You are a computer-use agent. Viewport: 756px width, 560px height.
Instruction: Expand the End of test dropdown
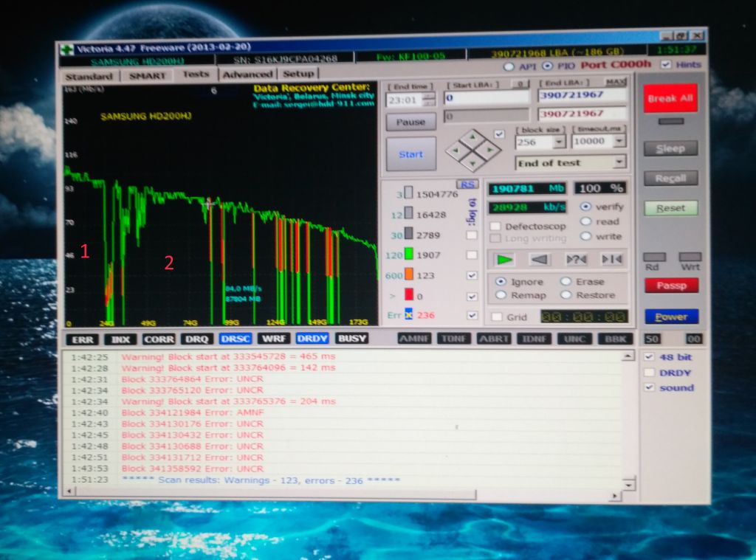(619, 162)
